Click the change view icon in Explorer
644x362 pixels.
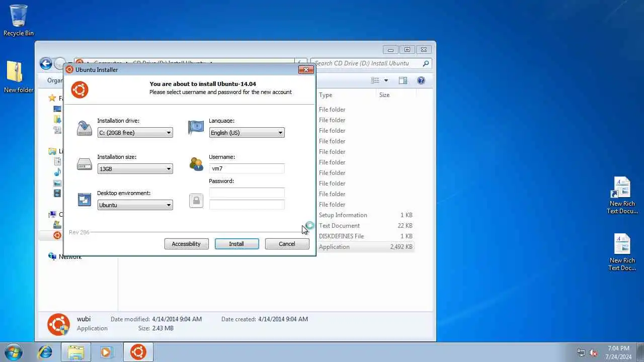point(375,80)
